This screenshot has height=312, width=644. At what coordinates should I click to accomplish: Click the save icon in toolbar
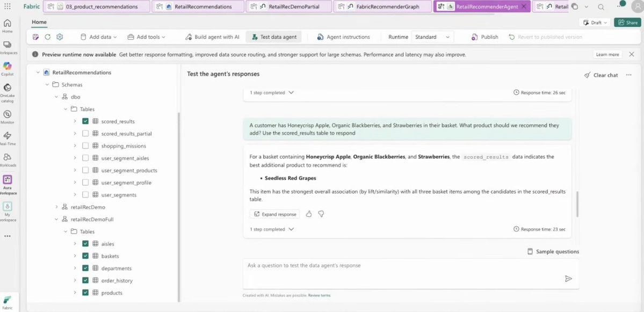click(x=36, y=37)
